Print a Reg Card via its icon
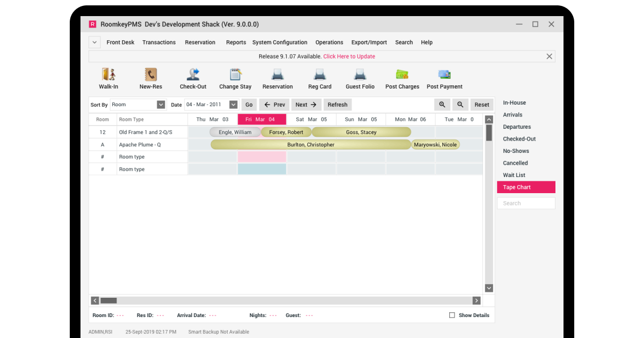The height and width of the screenshot is (338, 644). [x=320, y=75]
